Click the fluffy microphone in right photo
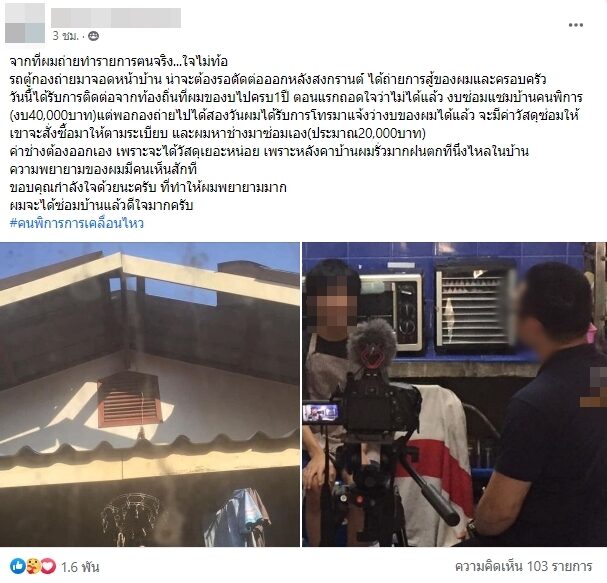Viewport: 607px width, 583px height. click(372, 344)
